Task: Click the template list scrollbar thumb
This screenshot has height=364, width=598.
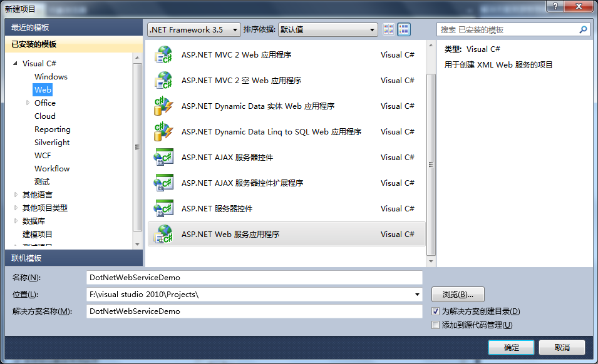Action: tap(431, 165)
